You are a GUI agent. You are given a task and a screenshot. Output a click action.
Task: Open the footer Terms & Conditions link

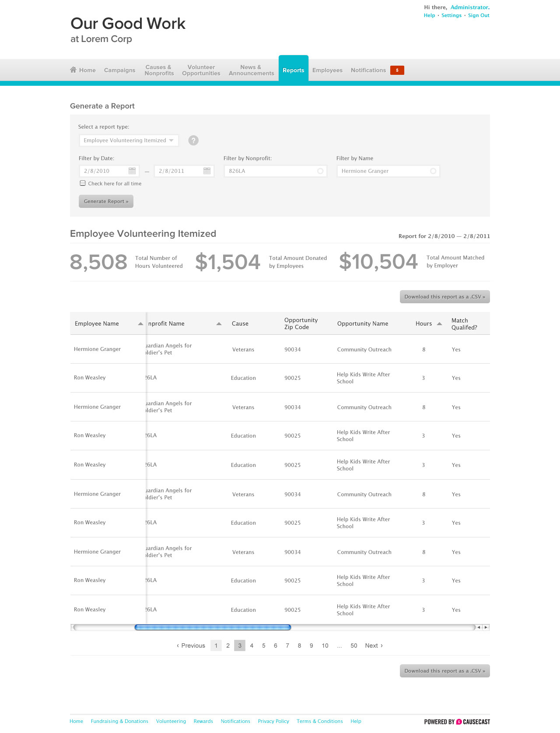click(320, 721)
